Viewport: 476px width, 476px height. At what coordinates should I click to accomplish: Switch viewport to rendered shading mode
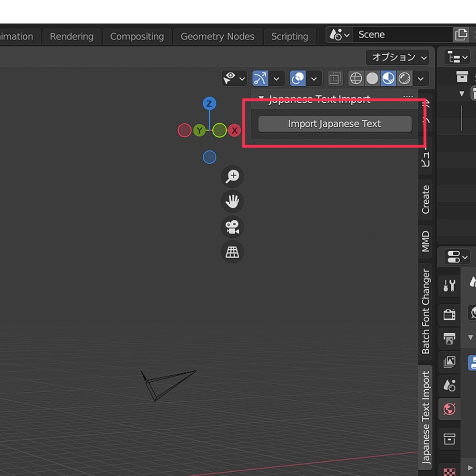(404, 79)
